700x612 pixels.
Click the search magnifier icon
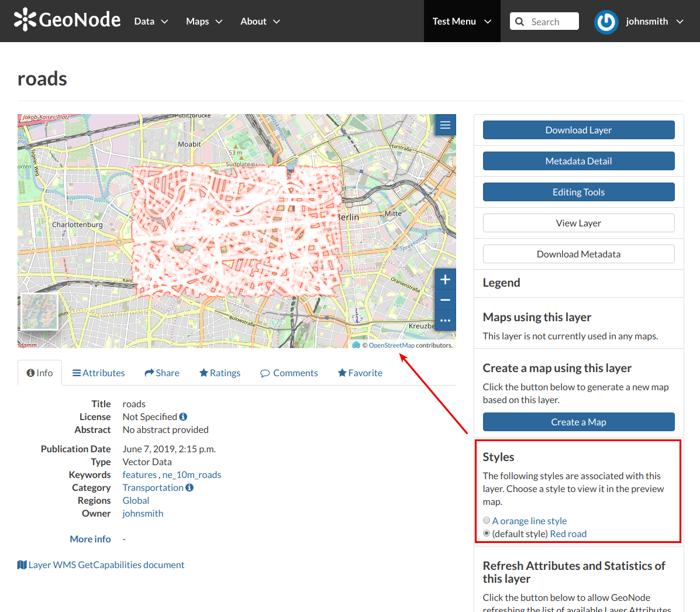[x=519, y=22]
